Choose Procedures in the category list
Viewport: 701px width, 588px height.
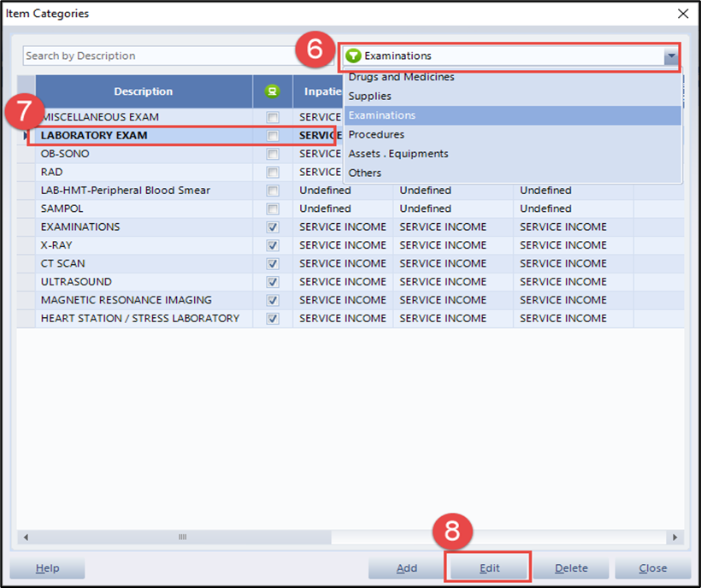[376, 135]
